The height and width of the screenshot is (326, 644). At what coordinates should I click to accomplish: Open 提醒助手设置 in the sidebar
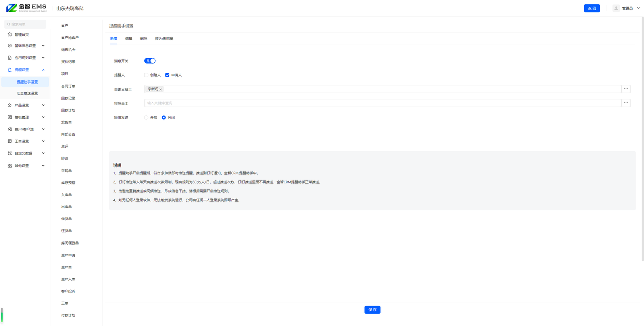click(25, 82)
